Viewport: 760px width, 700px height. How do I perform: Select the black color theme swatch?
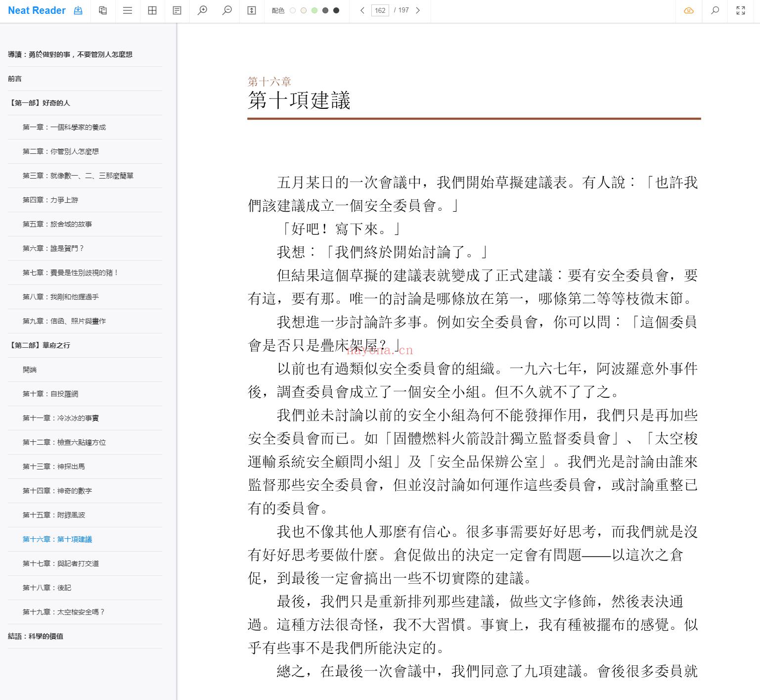point(336,10)
